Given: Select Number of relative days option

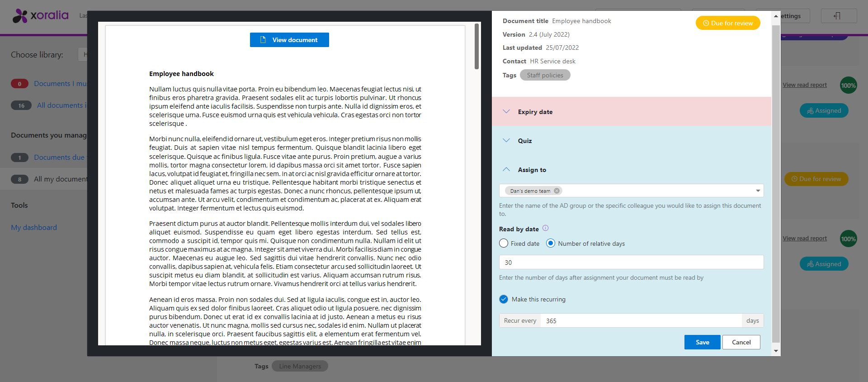Looking at the screenshot, I should click(551, 244).
